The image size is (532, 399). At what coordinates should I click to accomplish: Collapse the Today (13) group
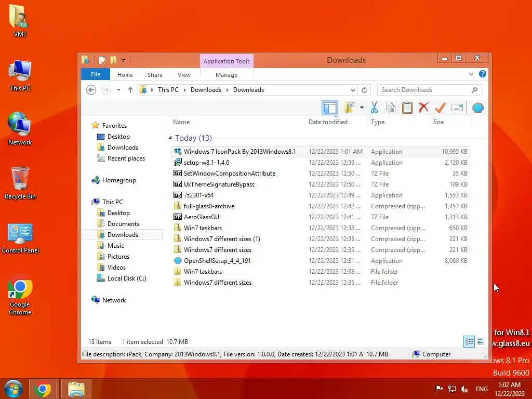(170, 138)
